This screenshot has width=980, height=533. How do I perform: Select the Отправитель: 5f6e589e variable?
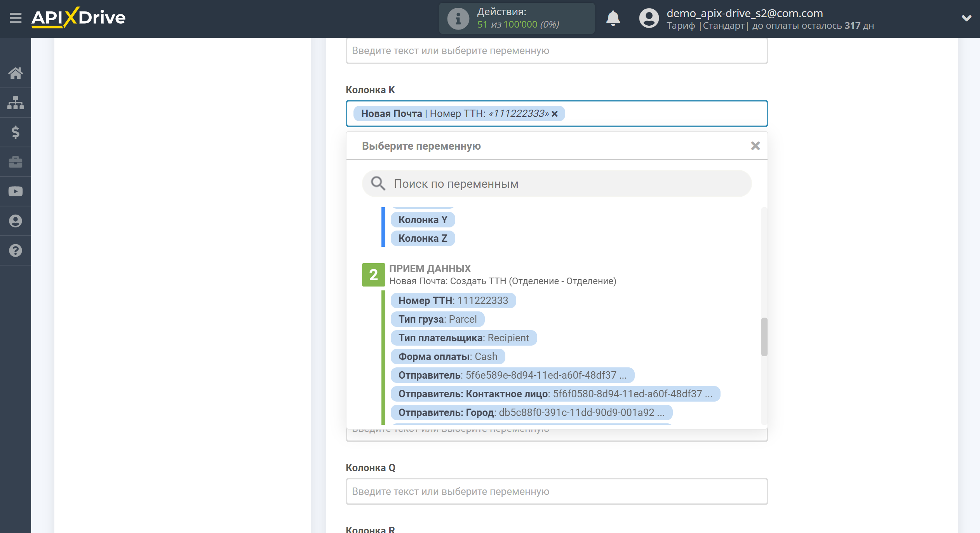pyautogui.click(x=512, y=375)
